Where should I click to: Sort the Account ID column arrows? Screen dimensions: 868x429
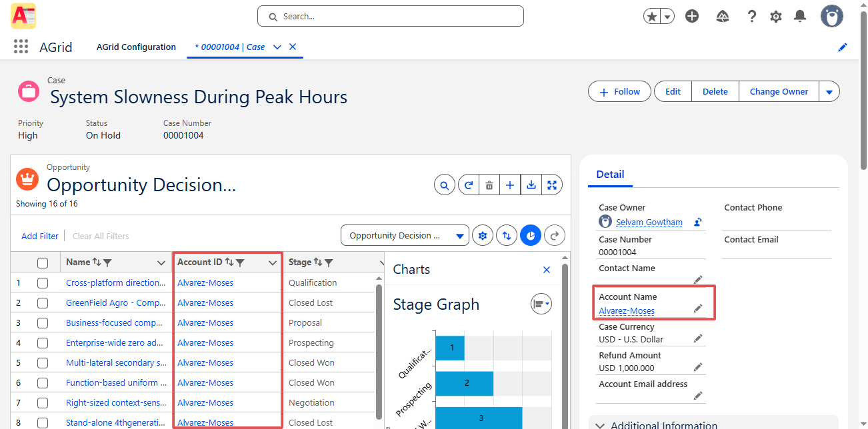229,262
